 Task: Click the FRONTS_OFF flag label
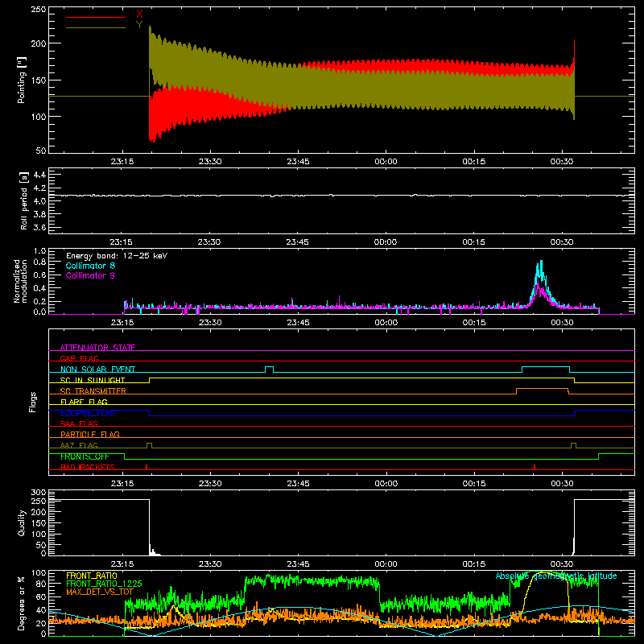pyautogui.click(x=85, y=456)
